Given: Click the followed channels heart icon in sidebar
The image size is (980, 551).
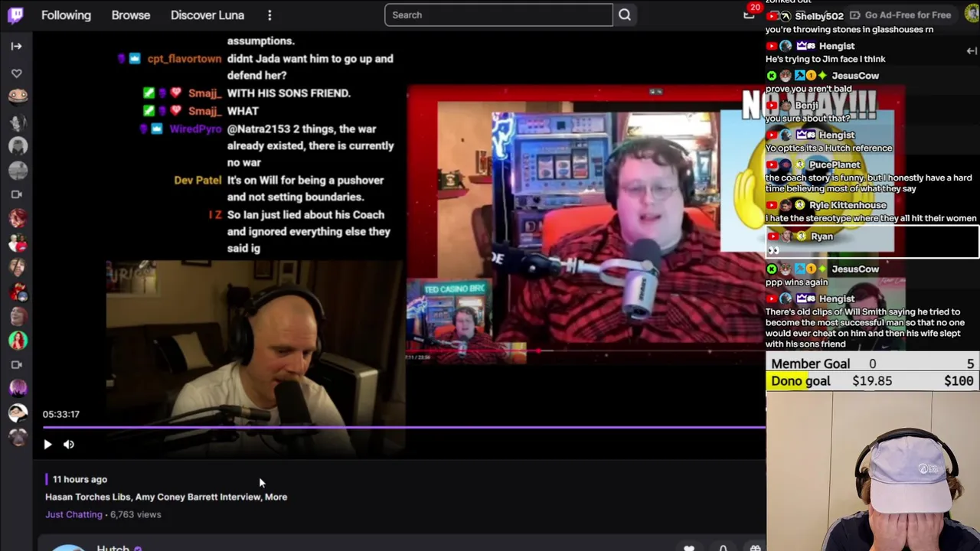Looking at the screenshot, I should coord(17,73).
